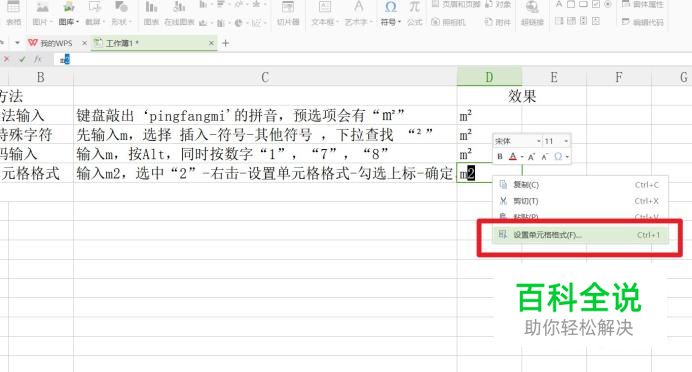Open the 形状 shapes tool

pyautogui.click(x=121, y=13)
